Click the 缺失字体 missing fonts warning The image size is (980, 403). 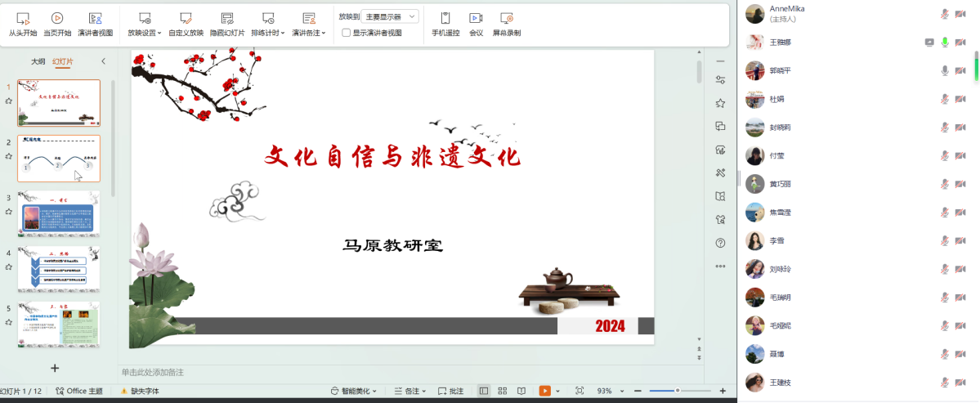click(x=140, y=391)
